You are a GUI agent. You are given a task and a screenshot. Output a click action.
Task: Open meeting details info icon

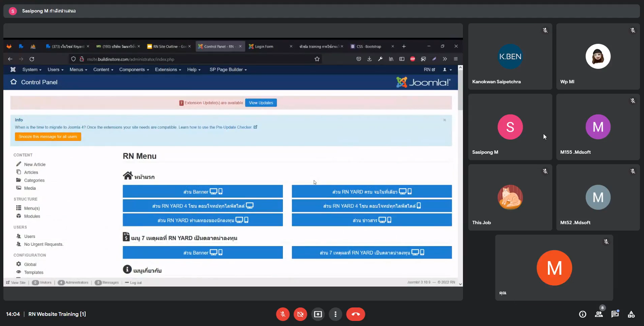click(582, 314)
